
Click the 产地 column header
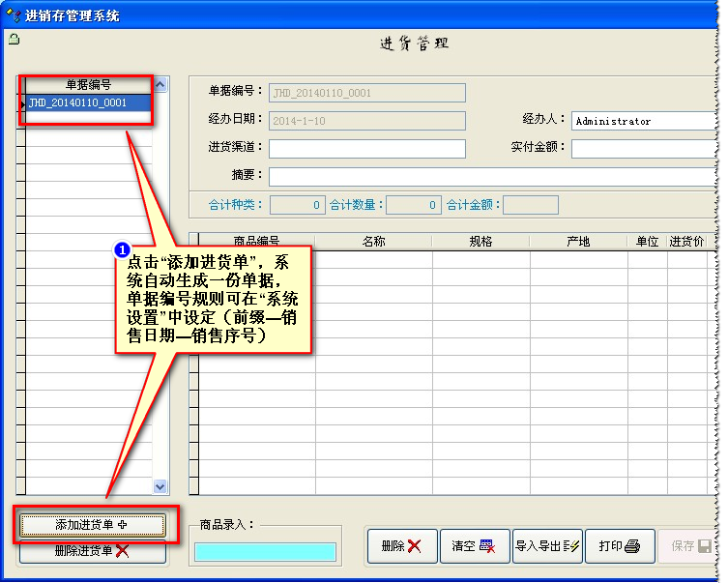coord(578,242)
